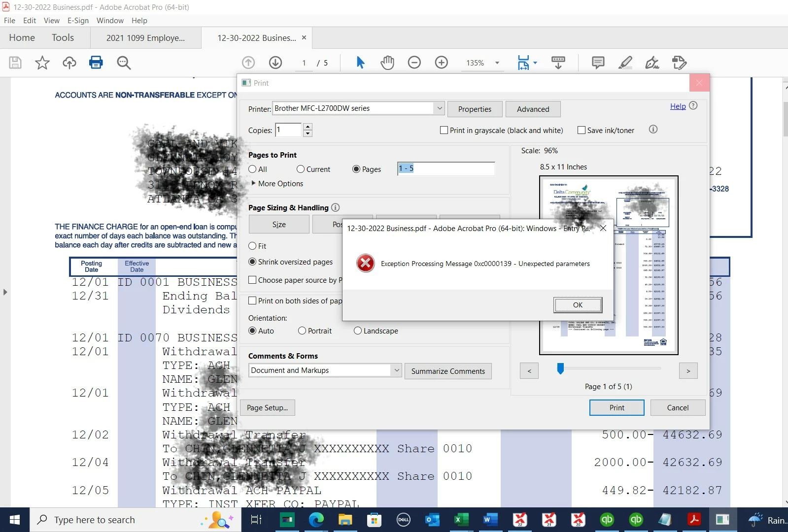Click the Page Setup button
788x532 pixels.
[x=268, y=407]
